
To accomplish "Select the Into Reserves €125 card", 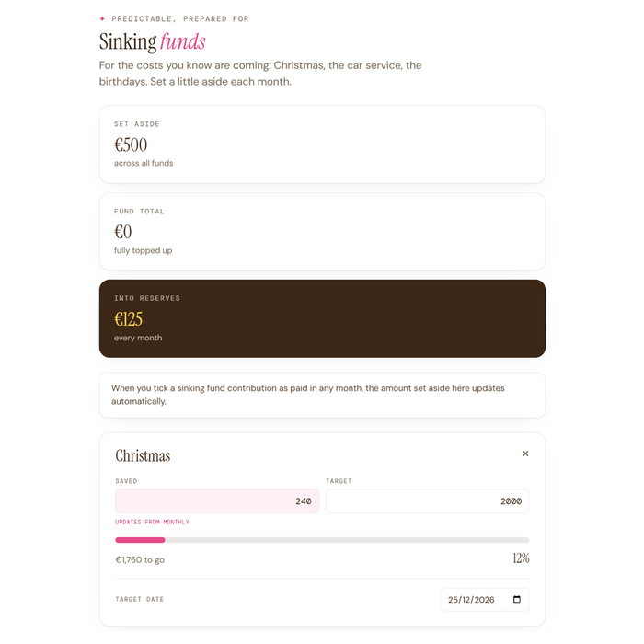I will 322,318.
